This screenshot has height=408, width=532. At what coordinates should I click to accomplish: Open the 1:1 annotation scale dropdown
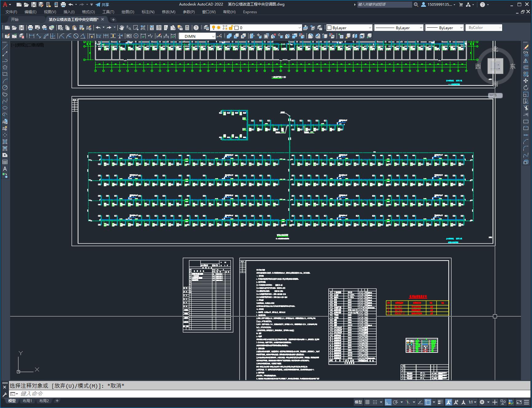click(473, 402)
